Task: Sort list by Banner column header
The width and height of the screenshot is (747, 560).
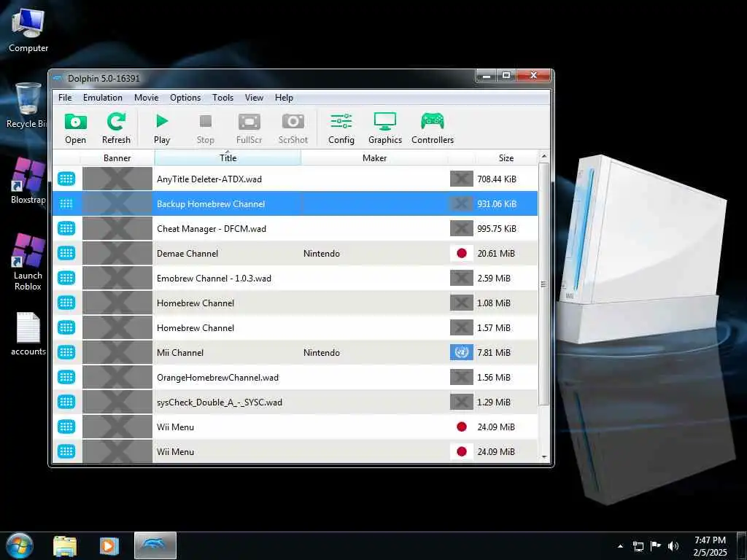Action: pyautogui.click(x=117, y=157)
